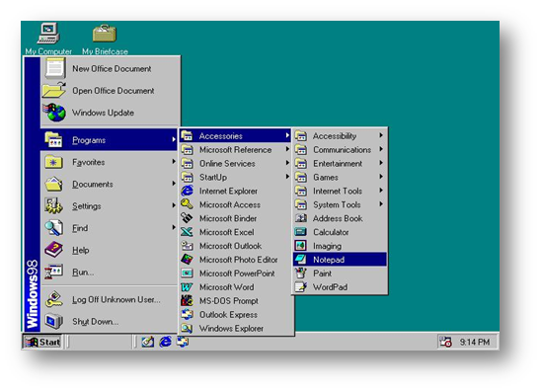
Task: Click the Microsoft Excel icon
Action: pos(187,232)
